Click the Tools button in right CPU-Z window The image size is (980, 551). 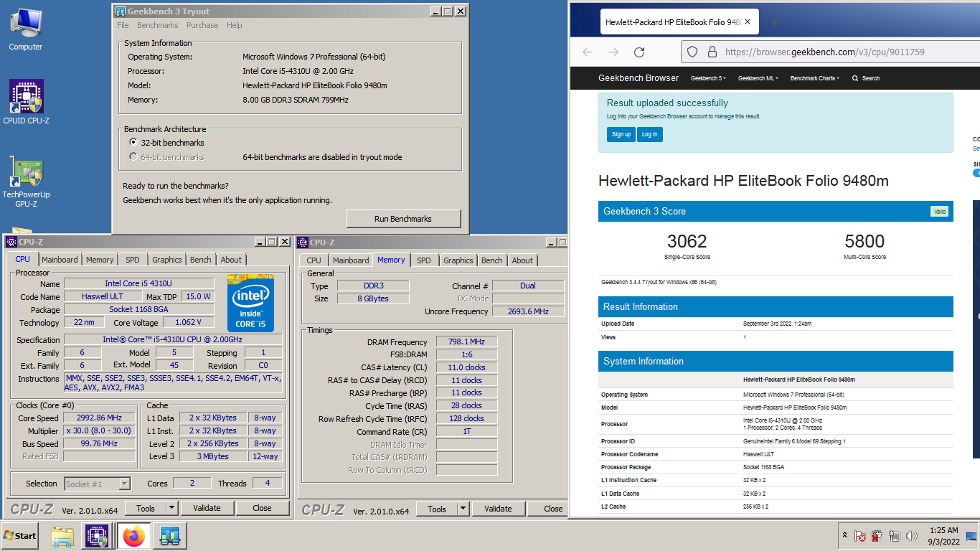(437, 509)
